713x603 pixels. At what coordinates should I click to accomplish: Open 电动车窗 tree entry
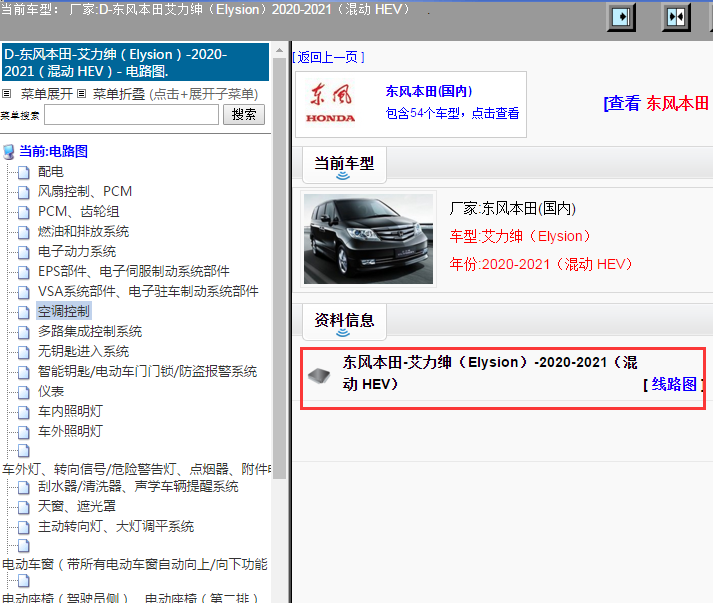(135, 564)
